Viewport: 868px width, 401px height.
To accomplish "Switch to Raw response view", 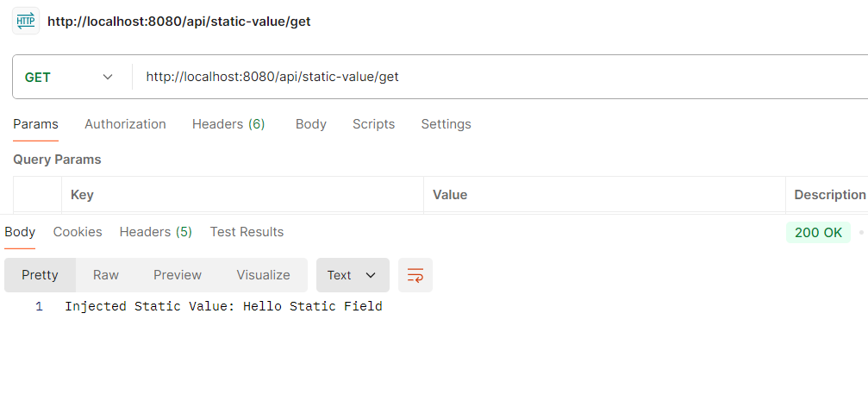I will point(106,275).
